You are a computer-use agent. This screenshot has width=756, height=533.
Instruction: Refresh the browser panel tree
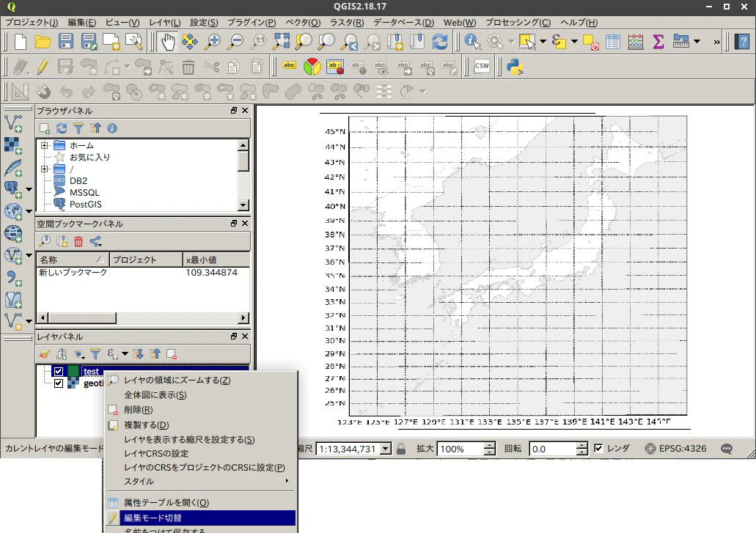(62, 128)
